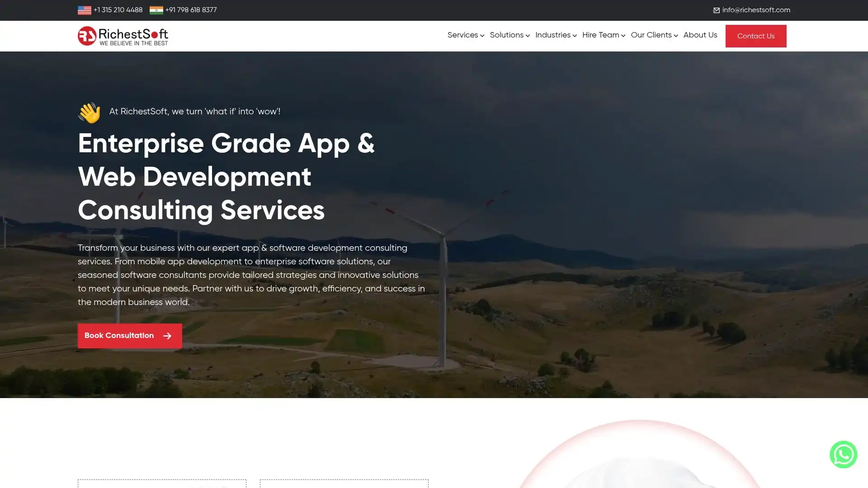
Task: Click the RichestSoft logo
Action: click(123, 36)
